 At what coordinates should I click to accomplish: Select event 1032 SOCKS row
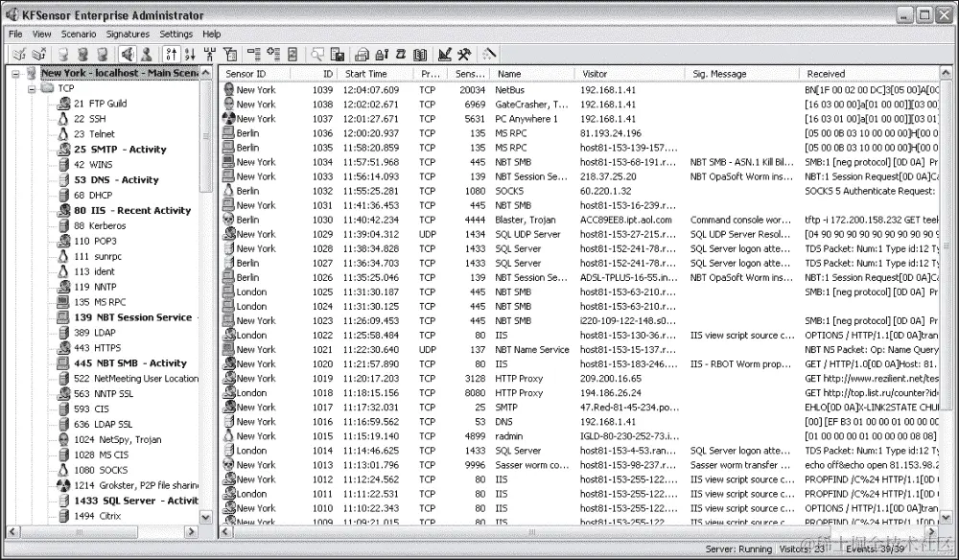[x=580, y=191]
